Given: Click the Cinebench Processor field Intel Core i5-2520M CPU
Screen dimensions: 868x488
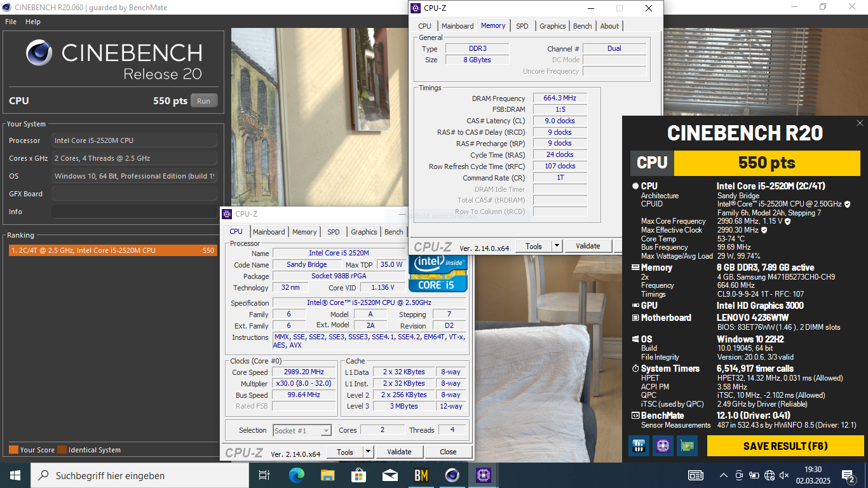Looking at the screenshot, I should 134,140.
